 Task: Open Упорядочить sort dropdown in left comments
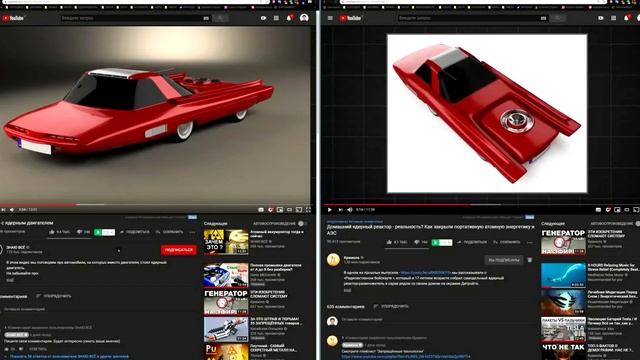[53, 296]
